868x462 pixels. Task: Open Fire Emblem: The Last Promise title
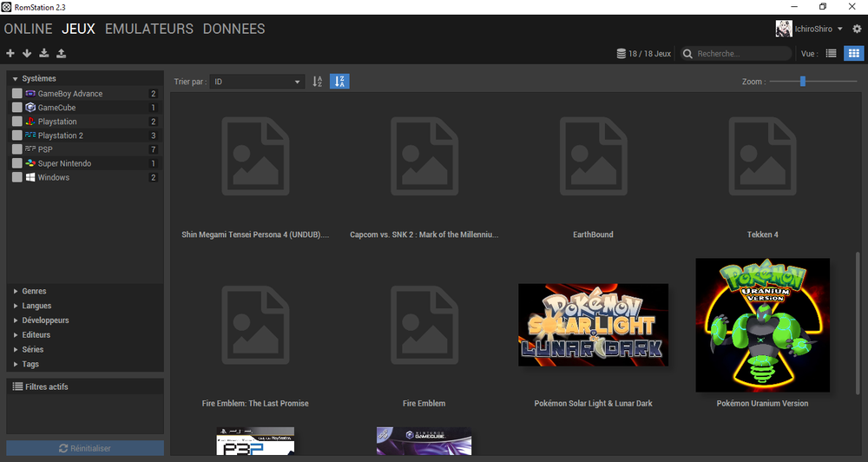tap(255, 403)
